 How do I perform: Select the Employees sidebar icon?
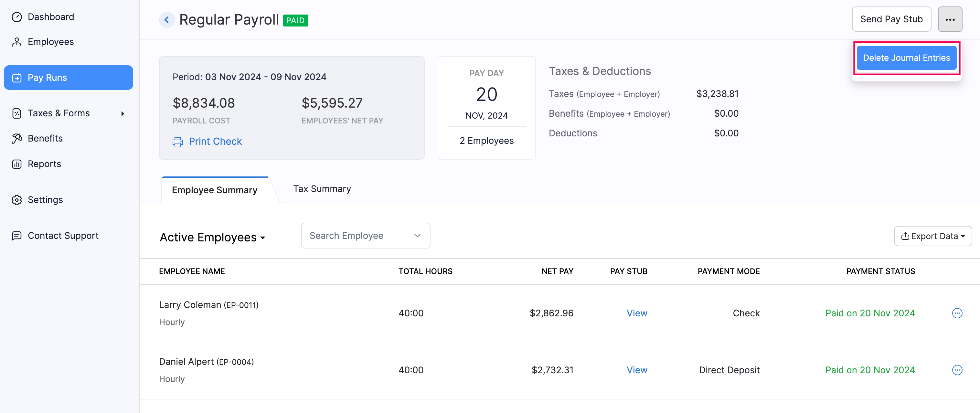click(x=17, y=41)
